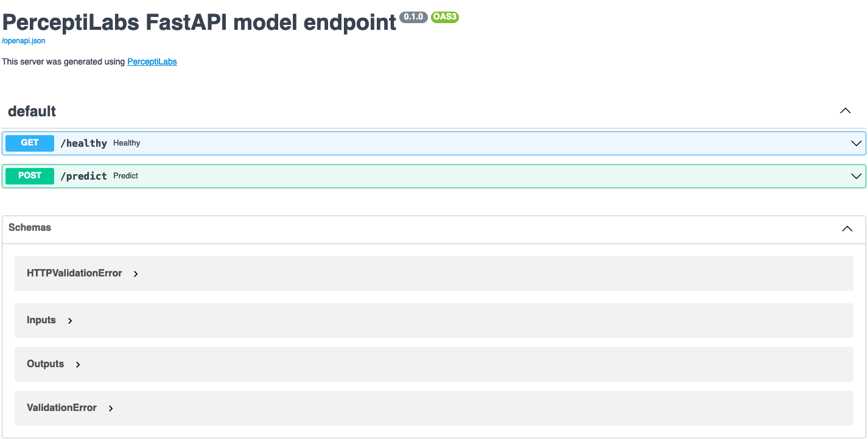Select the default section heading
The height and width of the screenshot is (442, 868).
pos(31,111)
